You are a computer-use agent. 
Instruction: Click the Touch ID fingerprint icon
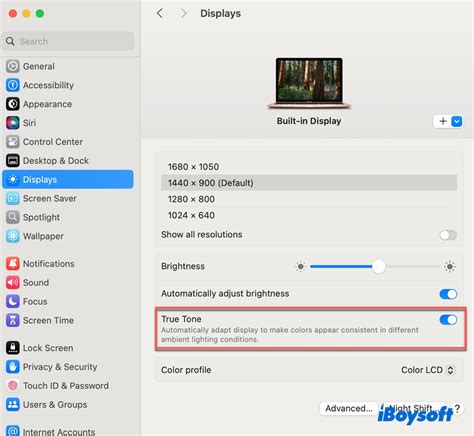(x=13, y=385)
